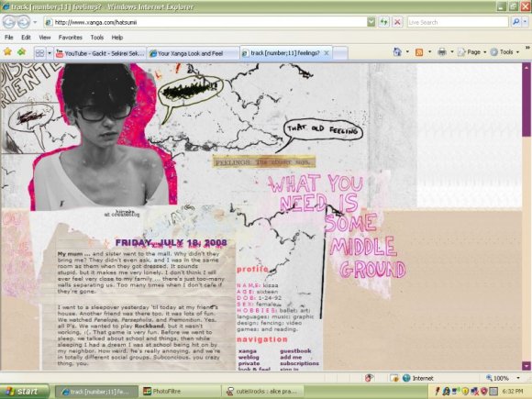
Task: Open the Page command menu
Action: click(x=472, y=52)
